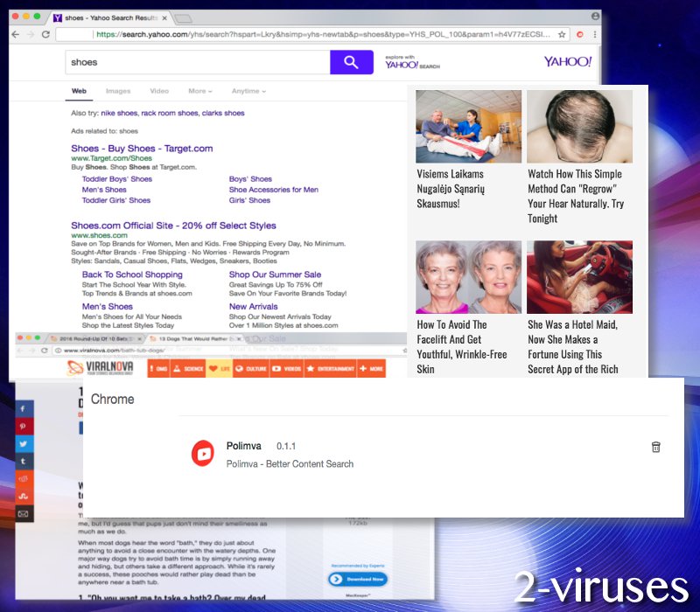Viewport: 700px width, 612px height.
Task: Click the search field containing 'shoes'
Action: pos(197,62)
